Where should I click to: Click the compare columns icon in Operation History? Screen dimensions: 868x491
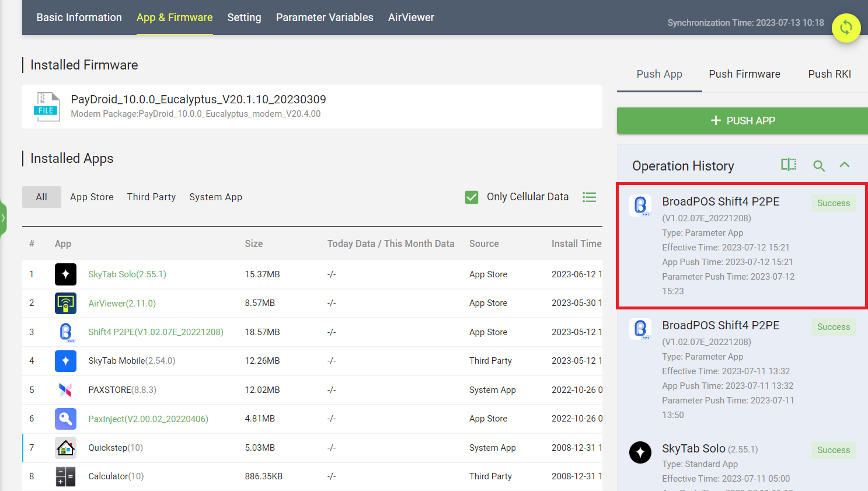coord(789,165)
